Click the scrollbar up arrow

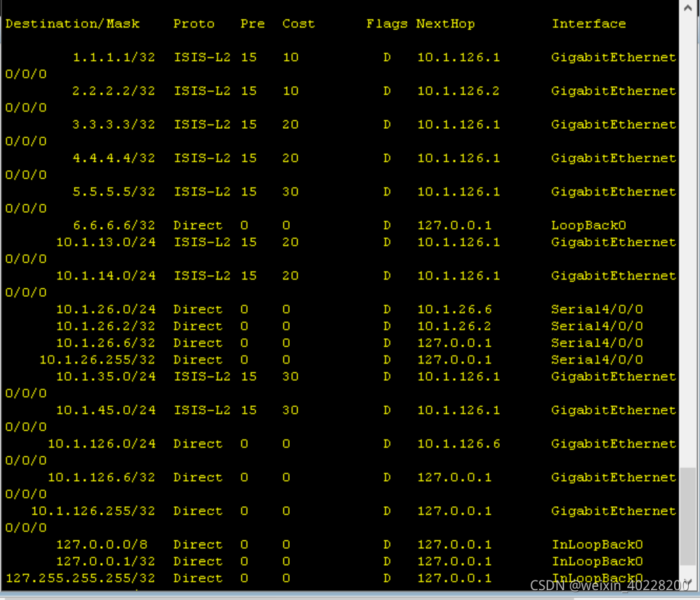coord(688,7)
